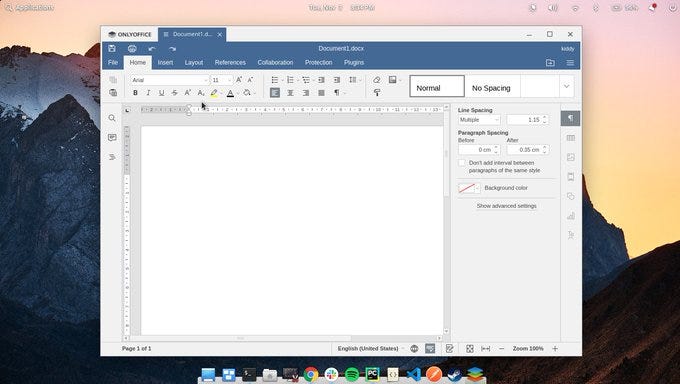This screenshot has width=680, height=384.
Task: Open Chart settings in right sidebar
Action: [571, 216]
